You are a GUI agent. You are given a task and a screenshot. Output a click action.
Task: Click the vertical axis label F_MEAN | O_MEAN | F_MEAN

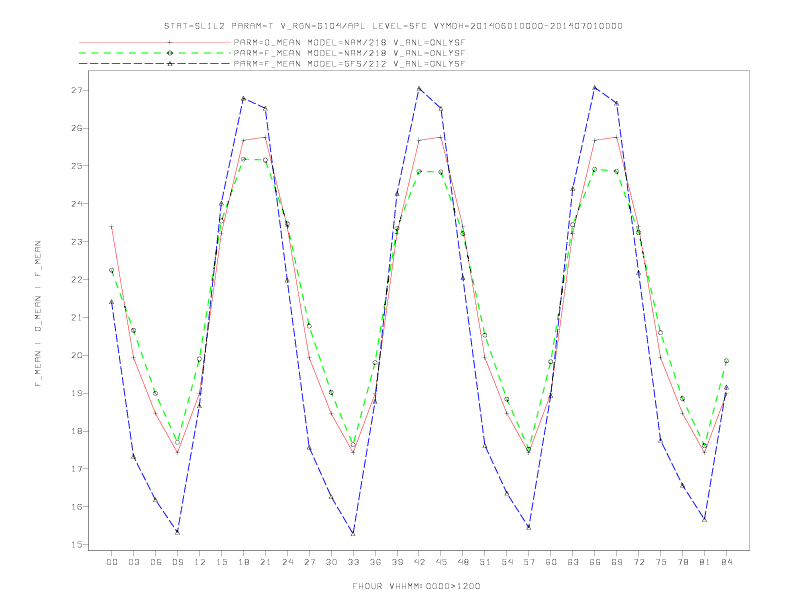(x=38, y=314)
